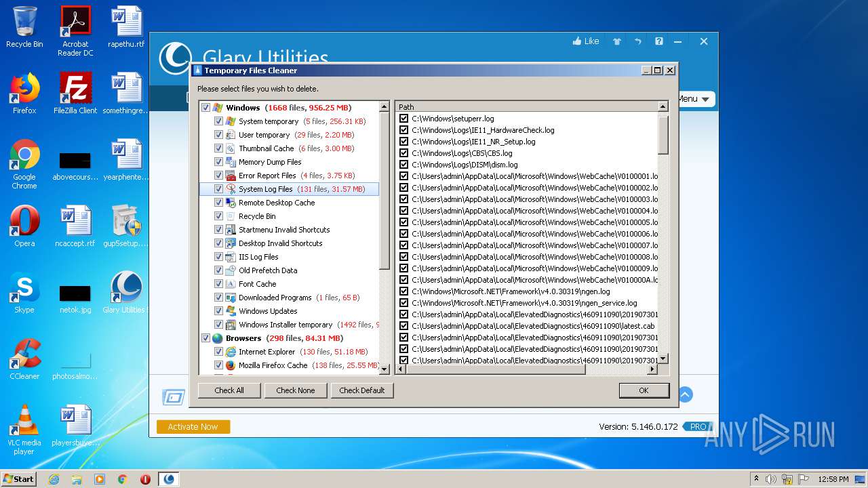
Task: Click the Path column sort arrow
Action: coord(663,106)
